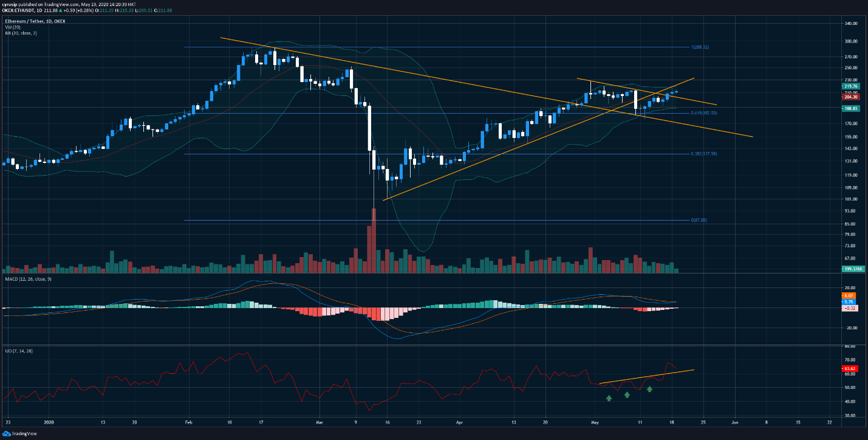
Task: Click the 204.30 red price tag
Action: [850, 97]
